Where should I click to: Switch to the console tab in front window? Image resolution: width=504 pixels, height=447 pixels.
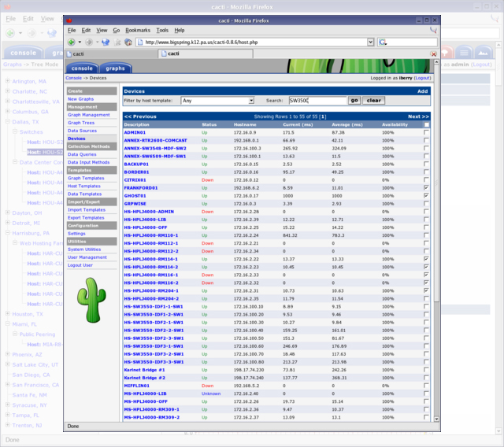[x=82, y=68]
